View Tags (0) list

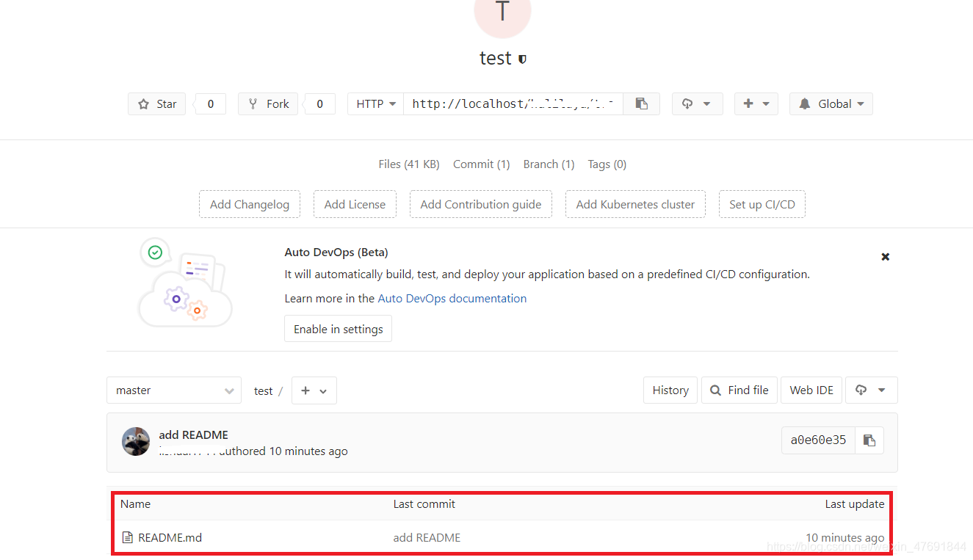(x=607, y=164)
